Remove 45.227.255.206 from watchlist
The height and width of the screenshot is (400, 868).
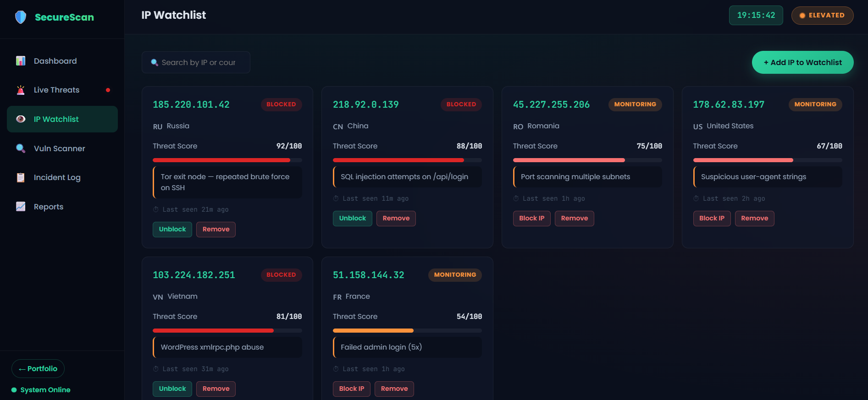575,218
